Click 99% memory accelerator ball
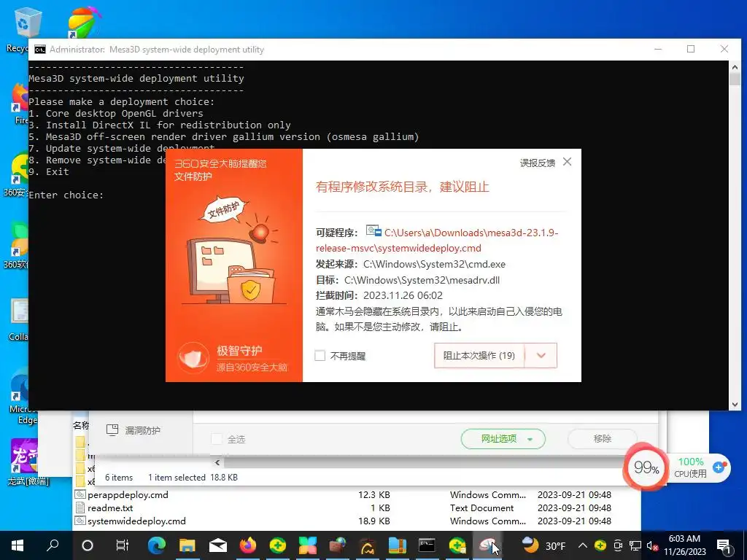The height and width of the screenshot is (560, 747). click(646, 468)
